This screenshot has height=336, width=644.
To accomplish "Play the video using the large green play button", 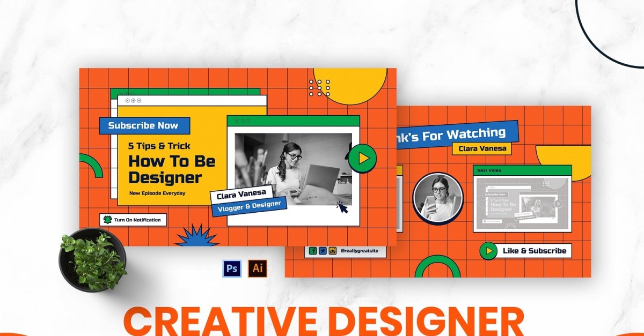I will pos(363,158).
